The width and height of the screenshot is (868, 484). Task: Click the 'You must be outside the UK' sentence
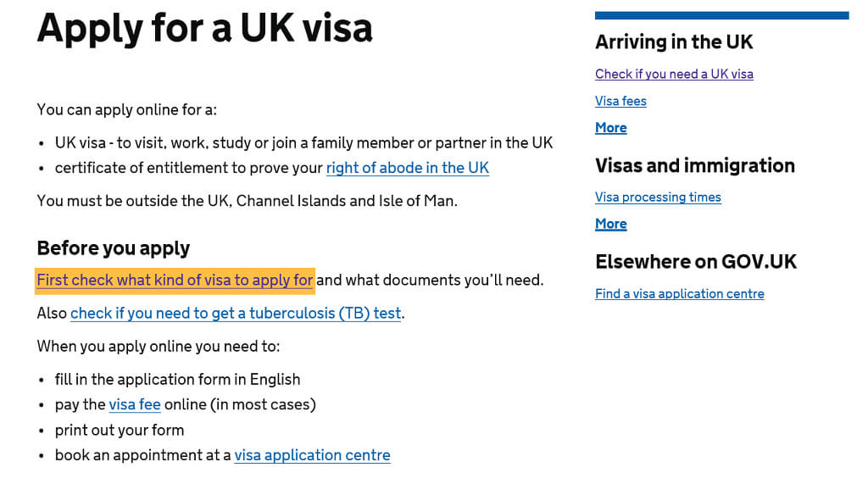click(247, 201)
